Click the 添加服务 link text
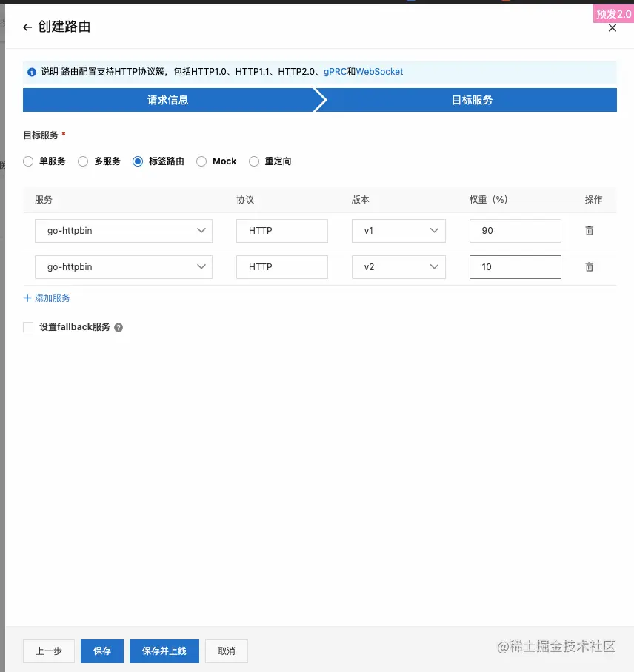Image resolution: width=634 pixels, height=672 pixels. tap(53, 298)
